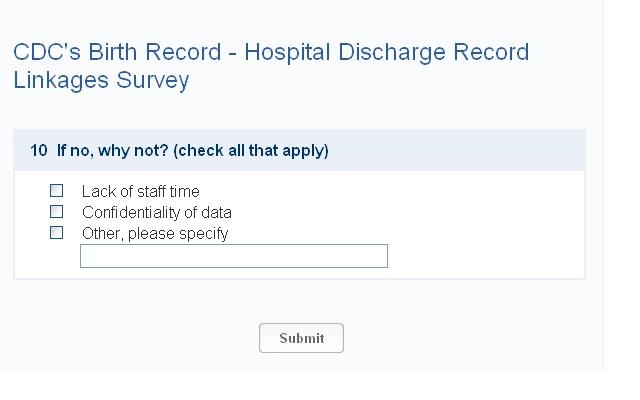
Task: Click the '(check all that apply)' instruction
Action: pos(251,151)
